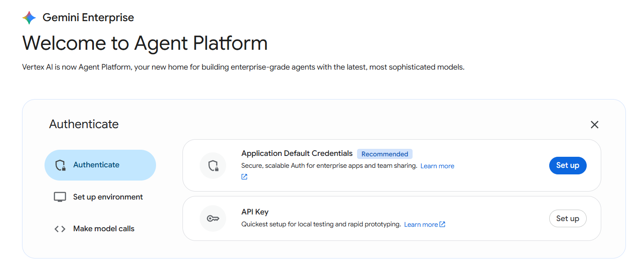Click the monitor icon for Set up environment

pos(60,197)
